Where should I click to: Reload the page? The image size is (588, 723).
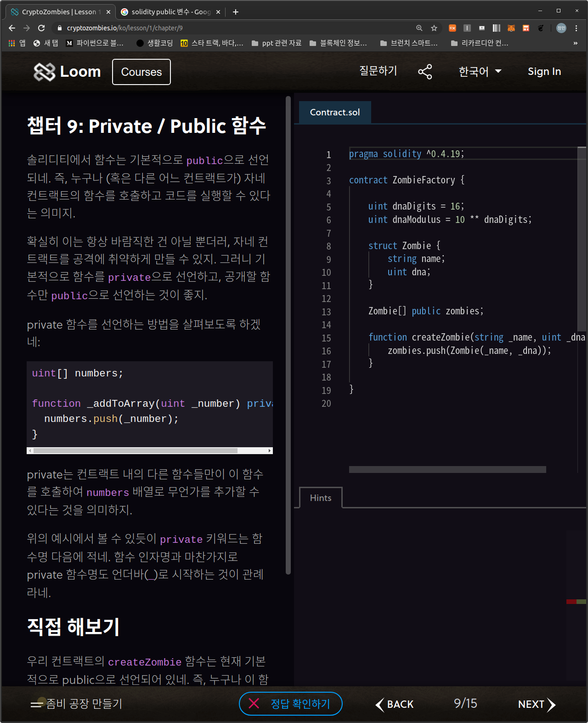(x=41, y=28)
